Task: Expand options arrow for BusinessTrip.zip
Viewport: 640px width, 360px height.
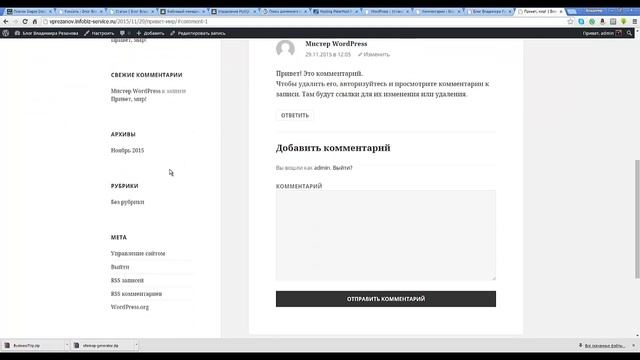Action: (x=67, y=345)
